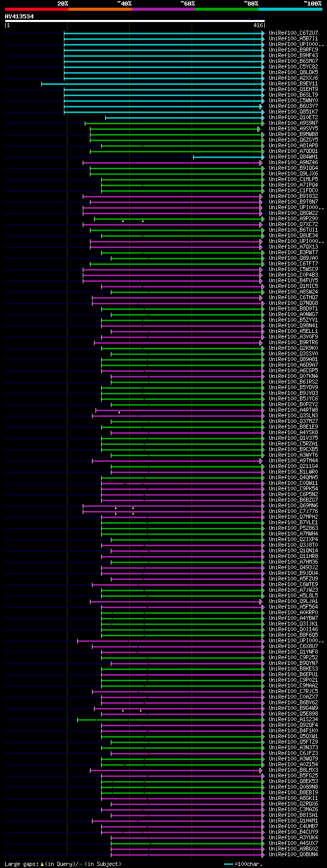Open hit UniRef100_C5YC82
Viewport: 327px width, 868px height.
click(x=293, y=66)
